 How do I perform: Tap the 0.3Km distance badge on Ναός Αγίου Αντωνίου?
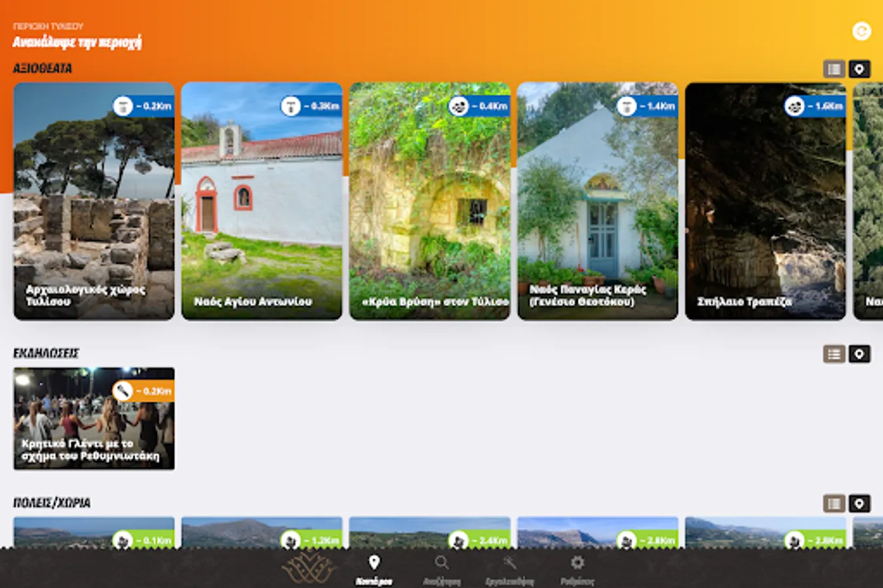(x=310, y=106)
